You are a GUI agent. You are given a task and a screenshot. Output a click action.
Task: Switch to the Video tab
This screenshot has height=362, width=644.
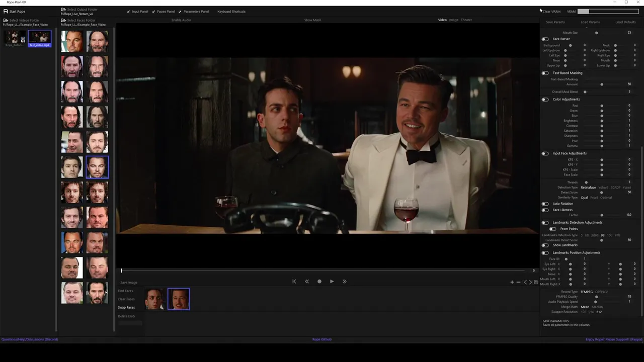(442, 20)
